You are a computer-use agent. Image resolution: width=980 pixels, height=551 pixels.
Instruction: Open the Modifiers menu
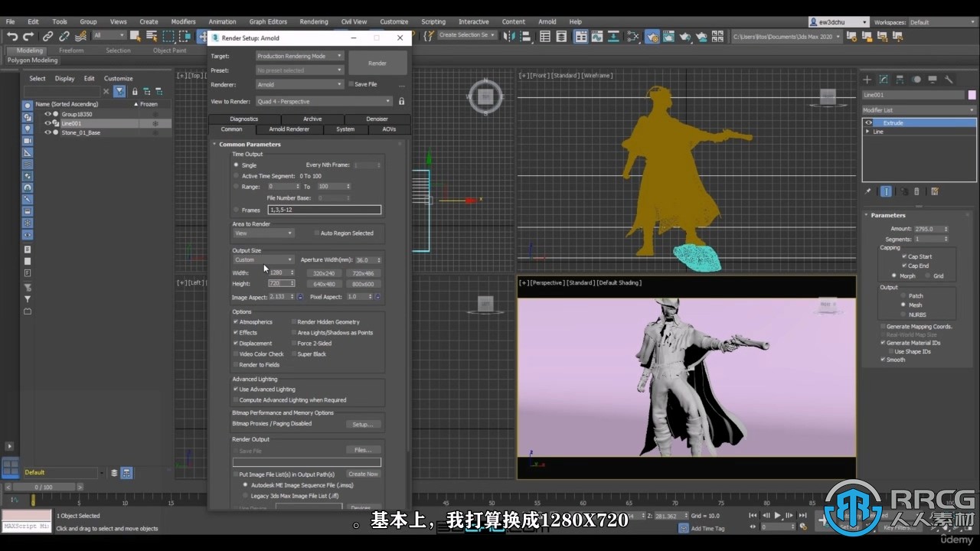[184, 22]
